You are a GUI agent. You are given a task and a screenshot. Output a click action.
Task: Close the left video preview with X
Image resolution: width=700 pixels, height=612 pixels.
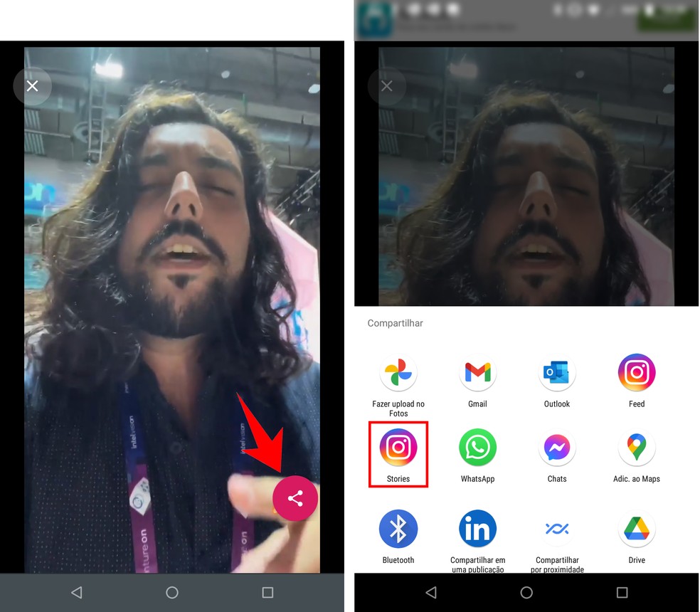[x=32, y=86]
